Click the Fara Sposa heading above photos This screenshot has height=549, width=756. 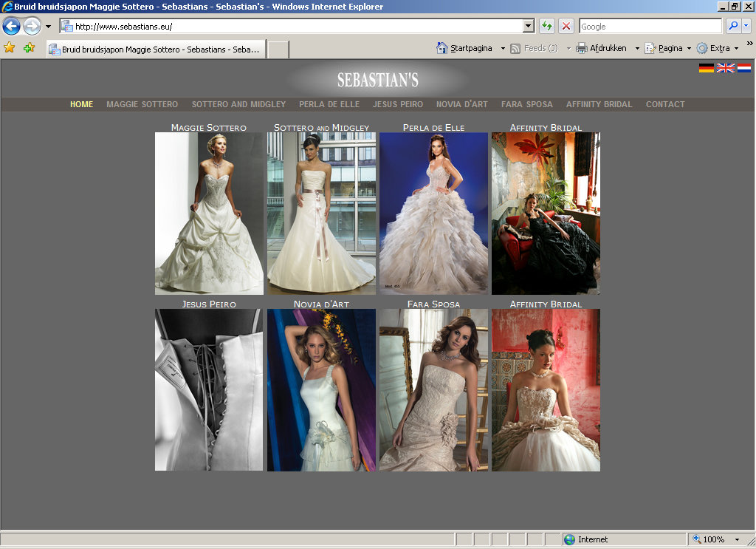(434, 304)
